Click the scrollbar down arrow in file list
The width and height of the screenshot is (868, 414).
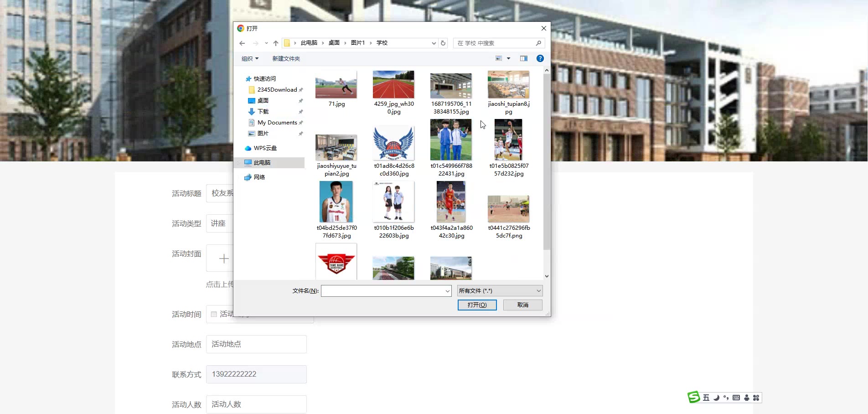(x=547, y=276)
